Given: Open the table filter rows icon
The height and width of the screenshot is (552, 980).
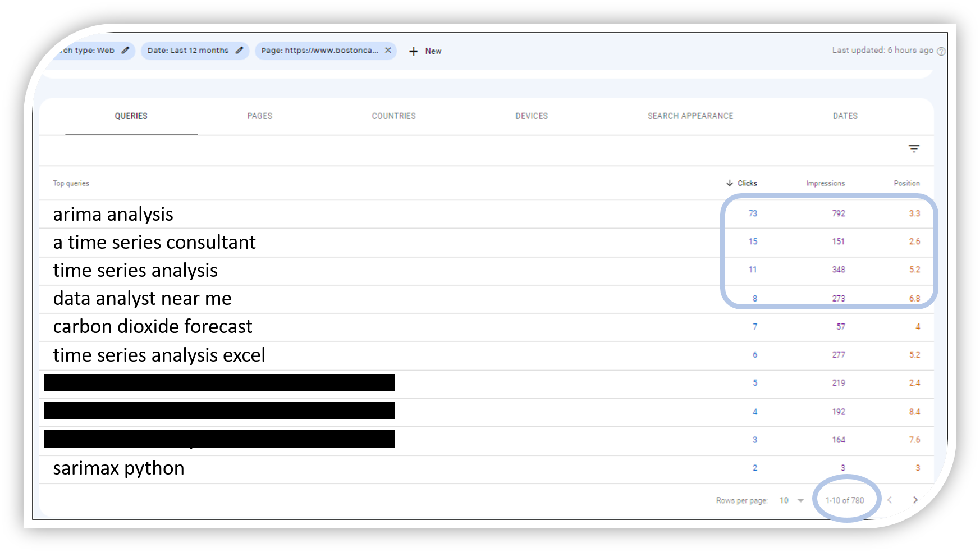Looking at the screenshot, I should coord(914,149).
